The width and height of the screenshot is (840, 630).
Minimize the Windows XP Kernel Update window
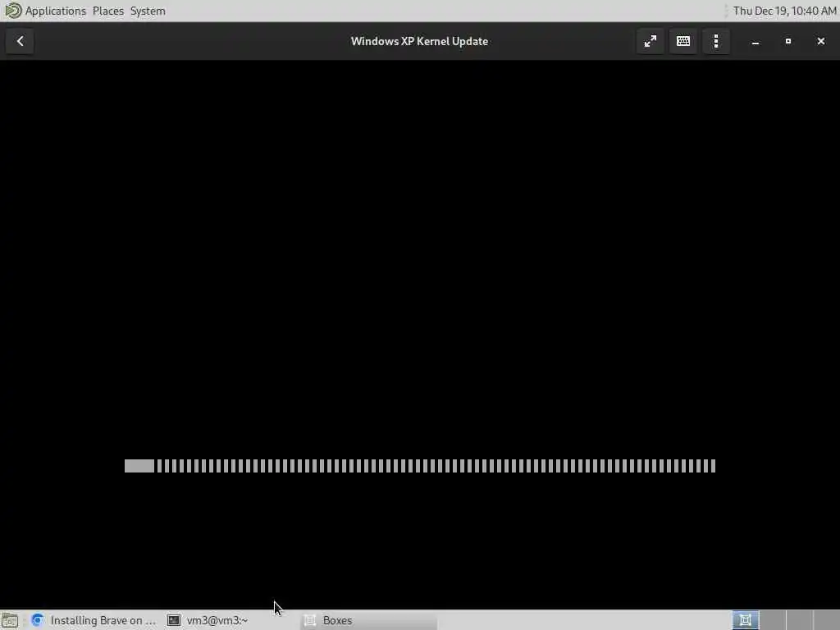pos(756,41)
